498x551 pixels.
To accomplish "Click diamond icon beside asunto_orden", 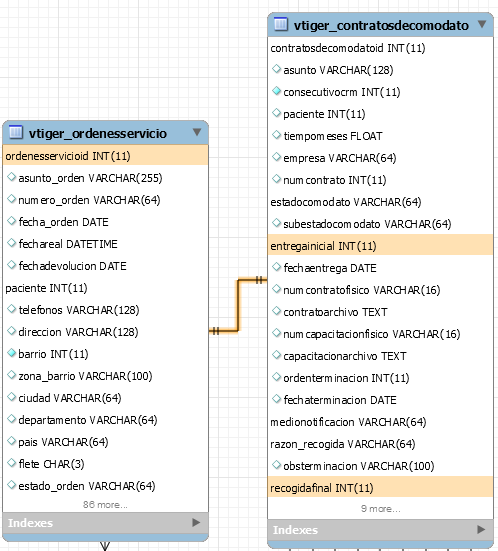I will coord(12,177).
